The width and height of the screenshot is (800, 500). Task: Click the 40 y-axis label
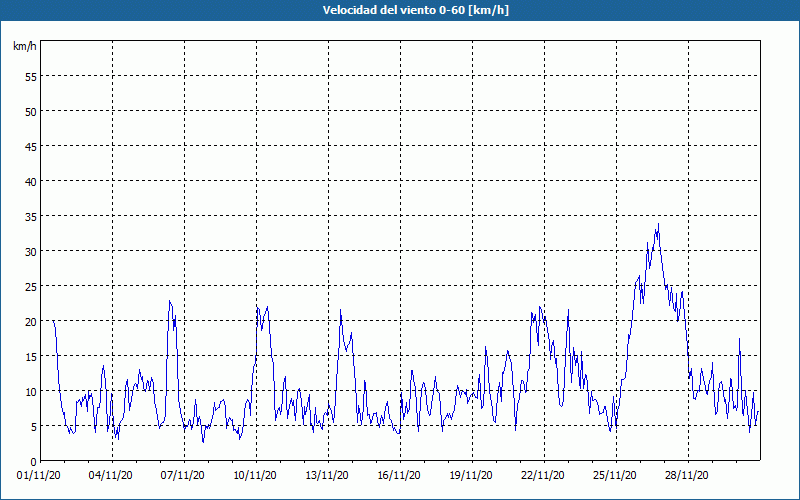pyautogui.click(x=31, y=182)
